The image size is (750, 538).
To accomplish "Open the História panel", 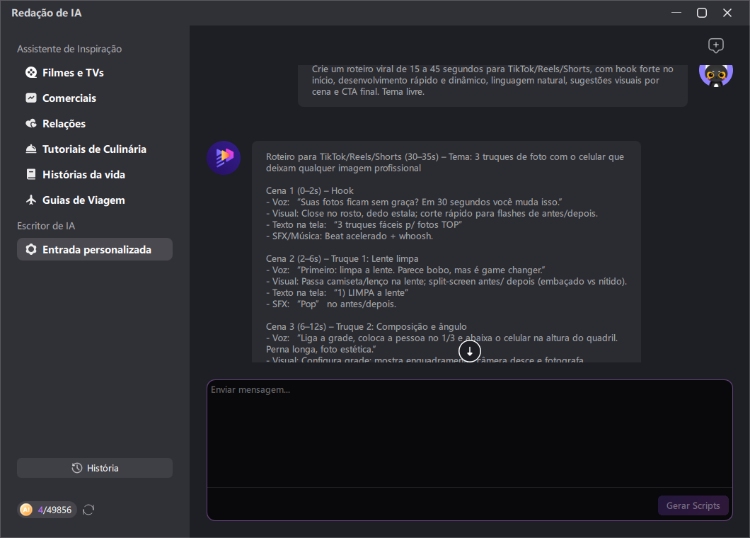I will [x=95, y=468].
